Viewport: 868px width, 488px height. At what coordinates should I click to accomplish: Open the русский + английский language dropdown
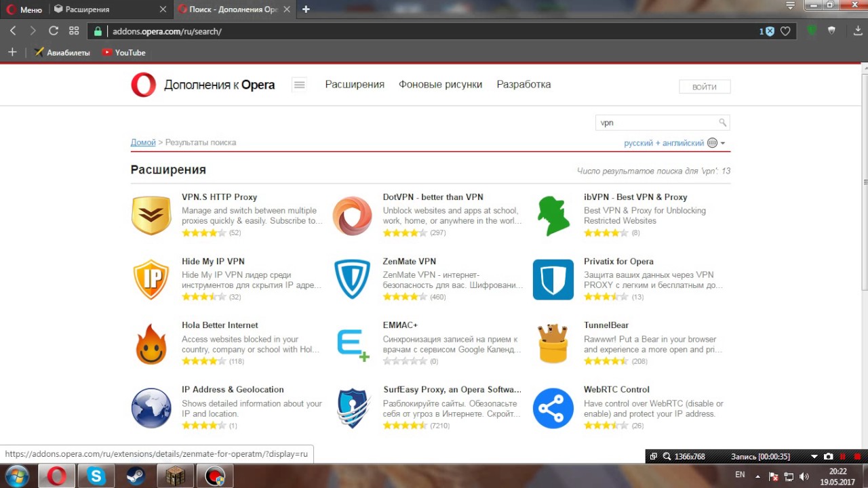[x=675, y=143]
